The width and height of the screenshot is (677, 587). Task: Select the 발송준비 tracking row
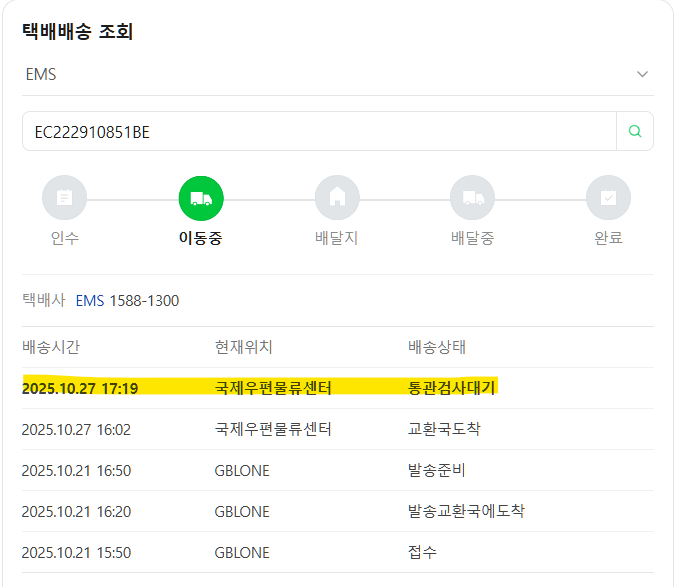click(x=337, y=470)
